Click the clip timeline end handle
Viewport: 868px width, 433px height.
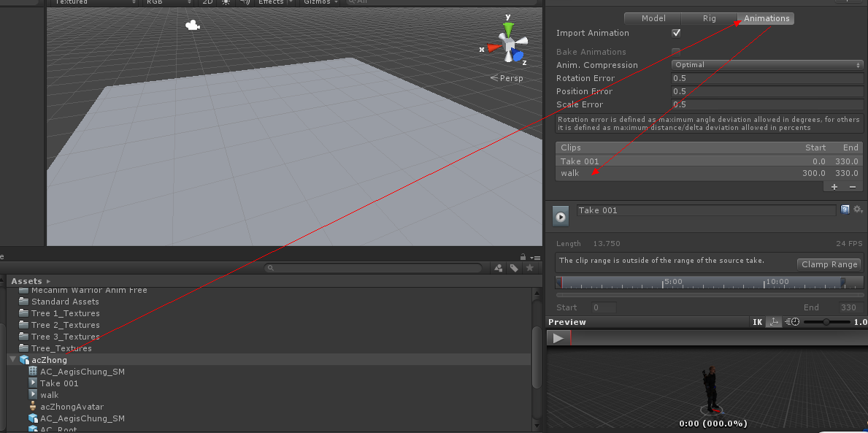tap(843, 283)
